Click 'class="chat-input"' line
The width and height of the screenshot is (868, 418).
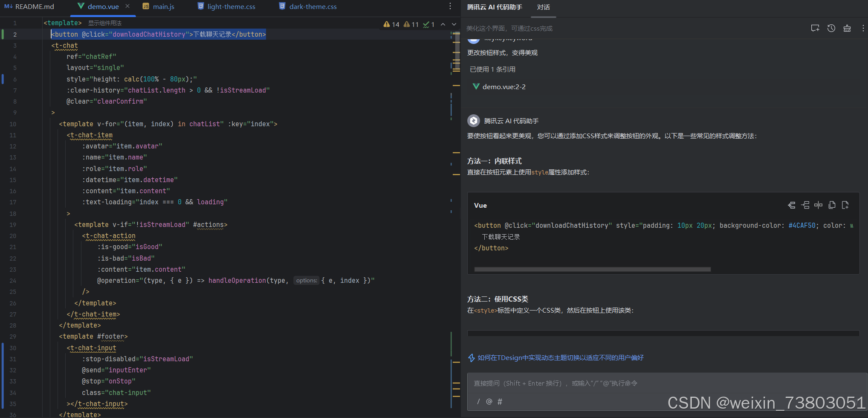click(x=116, y=392)
